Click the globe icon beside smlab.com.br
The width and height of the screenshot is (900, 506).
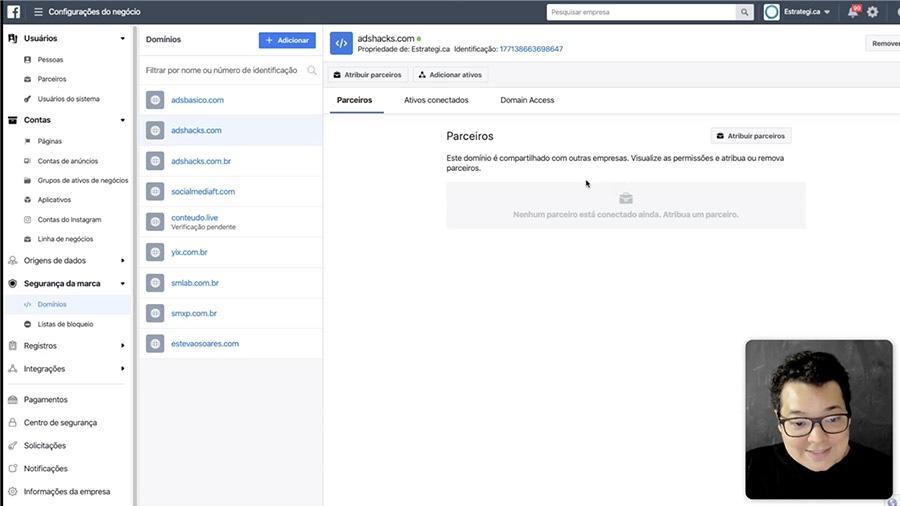click(155, 283)
